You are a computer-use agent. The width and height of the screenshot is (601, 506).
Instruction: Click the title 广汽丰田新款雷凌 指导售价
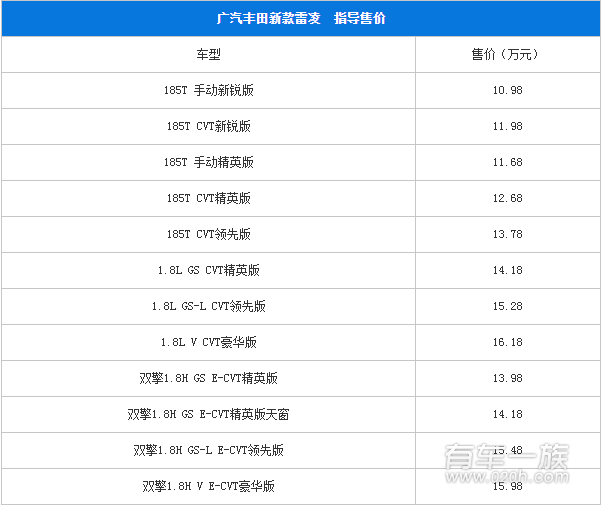tap(301, 18)
